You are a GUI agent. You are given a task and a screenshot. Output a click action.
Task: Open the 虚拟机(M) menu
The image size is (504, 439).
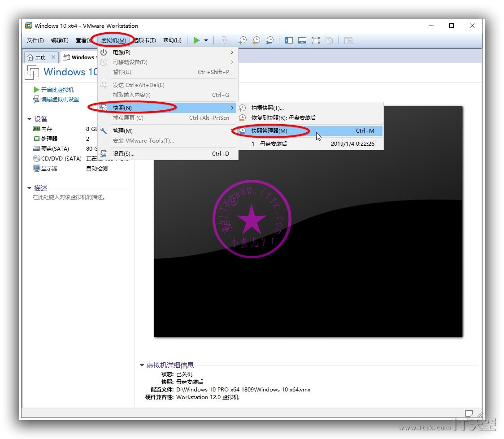pyautogui.click(x=113, y=40)
